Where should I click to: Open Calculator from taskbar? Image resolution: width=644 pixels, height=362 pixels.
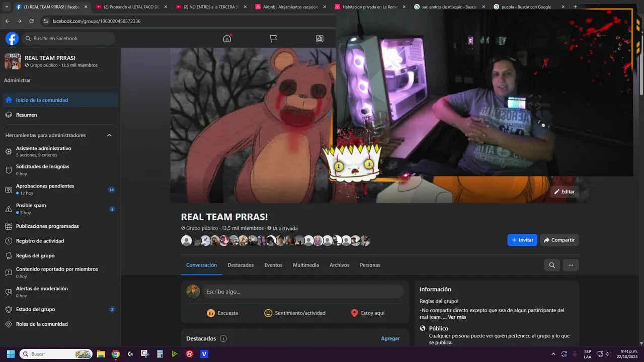pos(159,354)
